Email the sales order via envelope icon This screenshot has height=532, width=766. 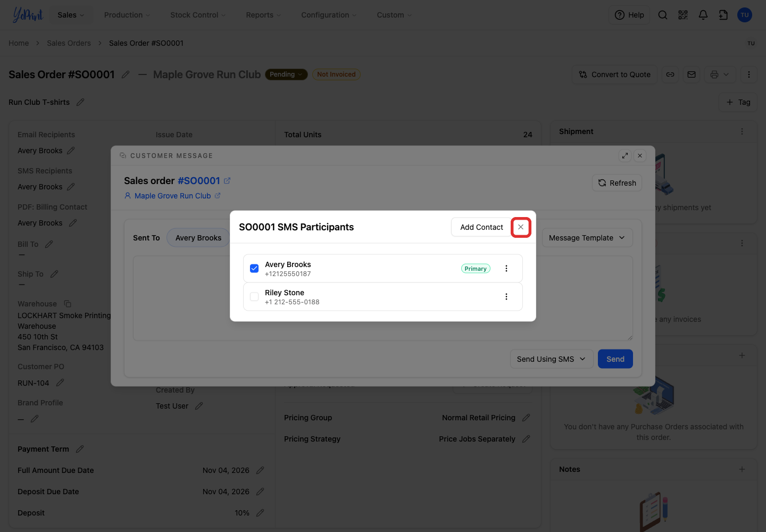692,74
